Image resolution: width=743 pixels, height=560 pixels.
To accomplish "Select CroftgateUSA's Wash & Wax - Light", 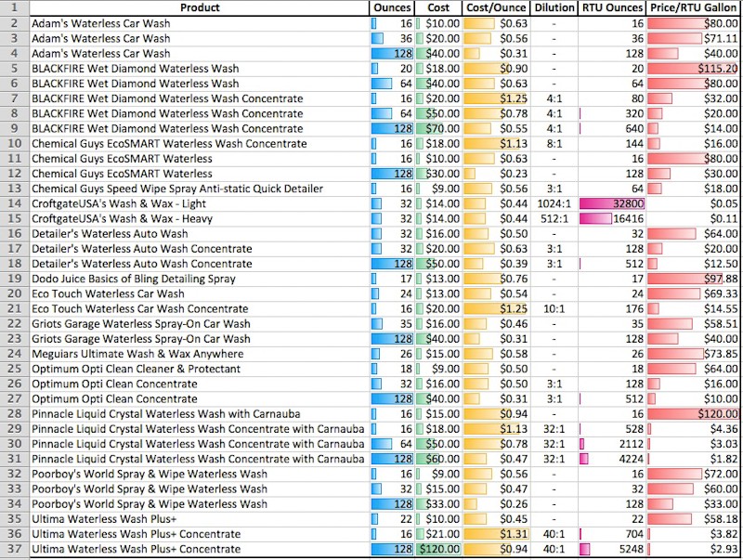I will pos(200,203).
